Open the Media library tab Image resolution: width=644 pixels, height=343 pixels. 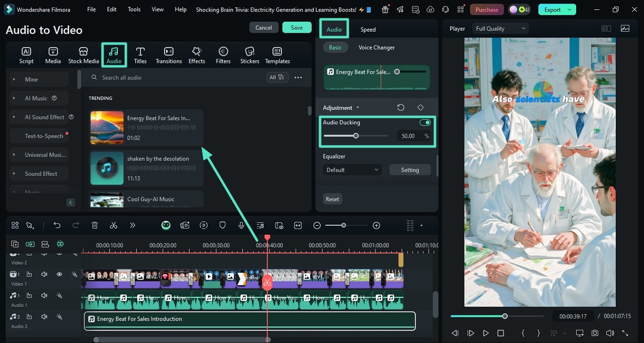pyautogui.click(x=53, y=55)
